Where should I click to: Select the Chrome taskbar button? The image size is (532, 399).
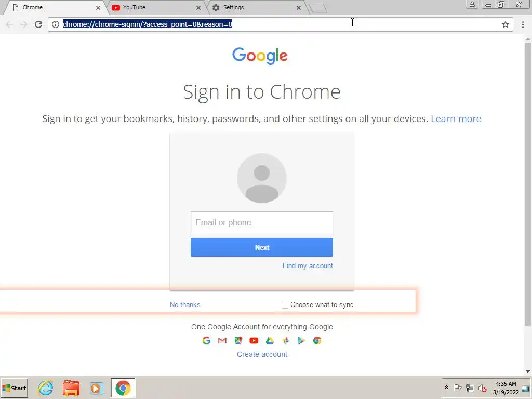pyautogui.click(x=123, y=388)
